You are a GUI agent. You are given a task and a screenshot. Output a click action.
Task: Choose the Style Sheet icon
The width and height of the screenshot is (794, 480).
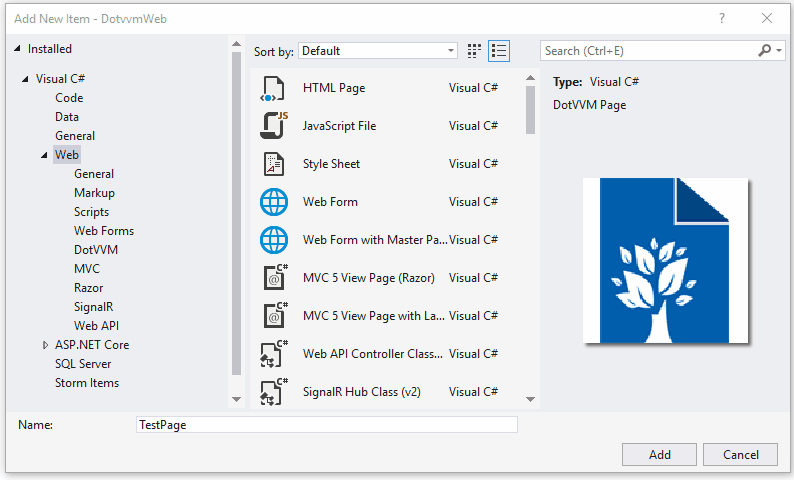[274, 164]
